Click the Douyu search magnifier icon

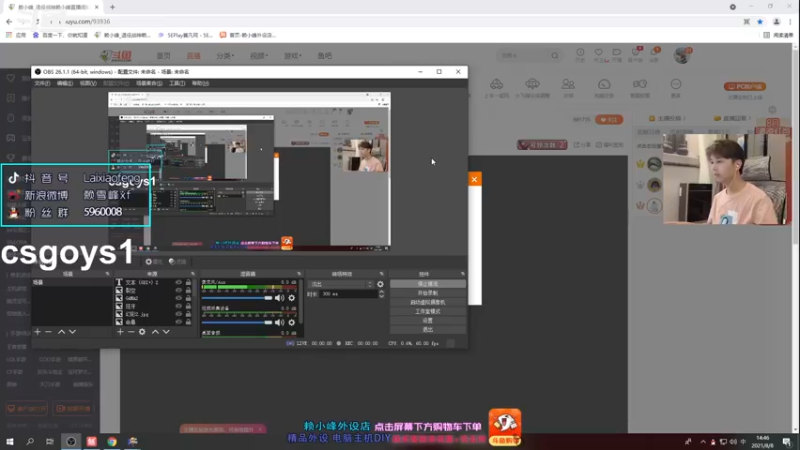[x=555, y=55]
